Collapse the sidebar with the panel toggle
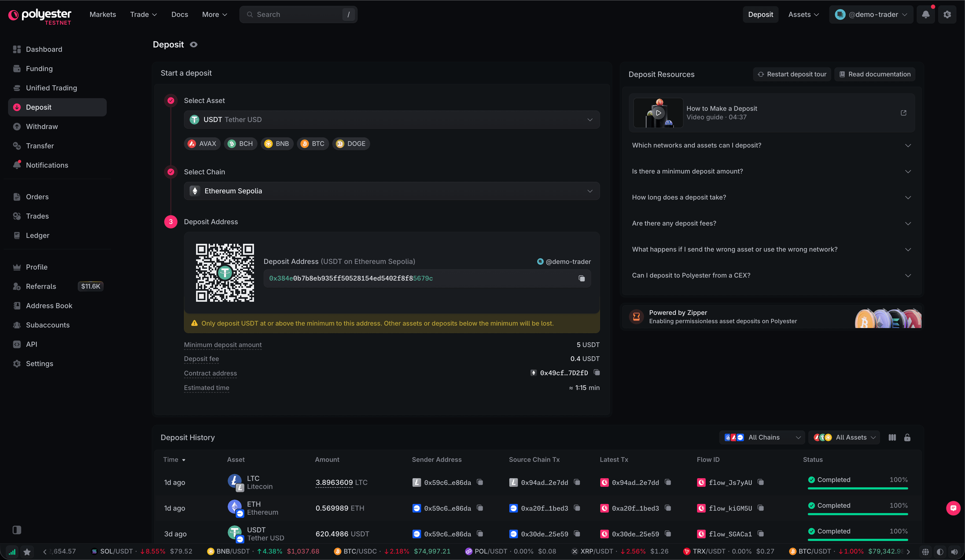The width and height of the screenshot is (965, 560). [17, 530]
